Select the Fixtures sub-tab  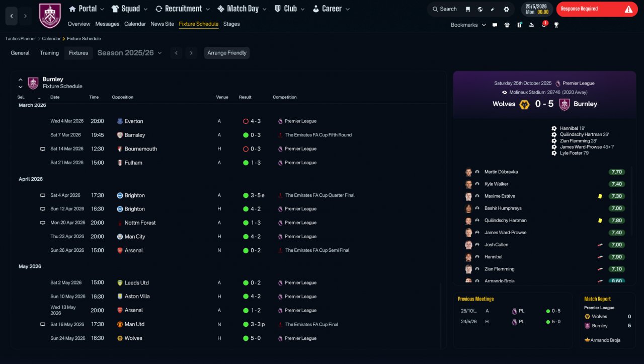pyautogui.click(x=78, y=53)
